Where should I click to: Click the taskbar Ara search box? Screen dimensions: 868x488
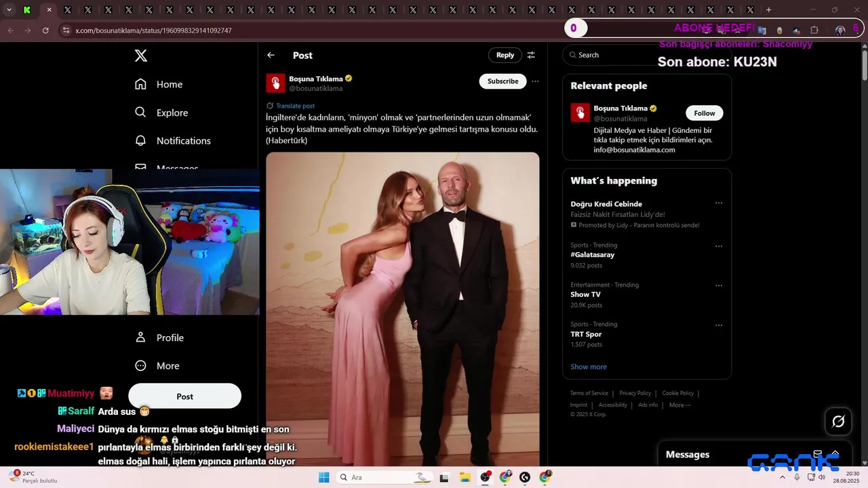(384, 477)
